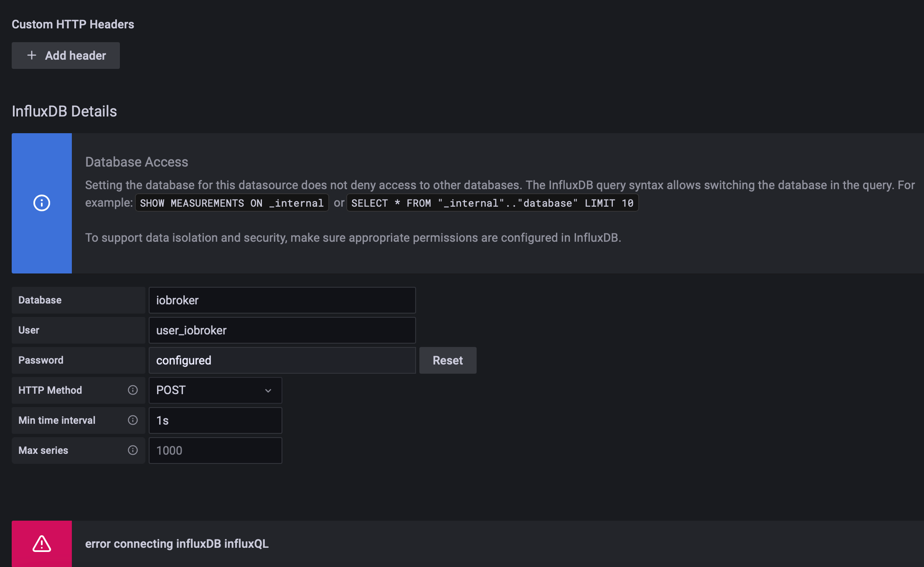Click the Max series info icon
924x567 pixels.
(x=133, y=450)
